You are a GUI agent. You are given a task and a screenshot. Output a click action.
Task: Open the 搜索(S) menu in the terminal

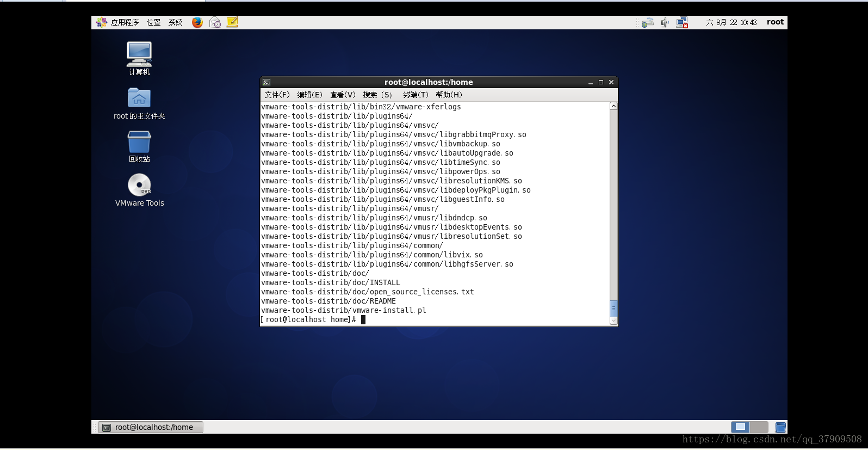click(x=377, y=95)
